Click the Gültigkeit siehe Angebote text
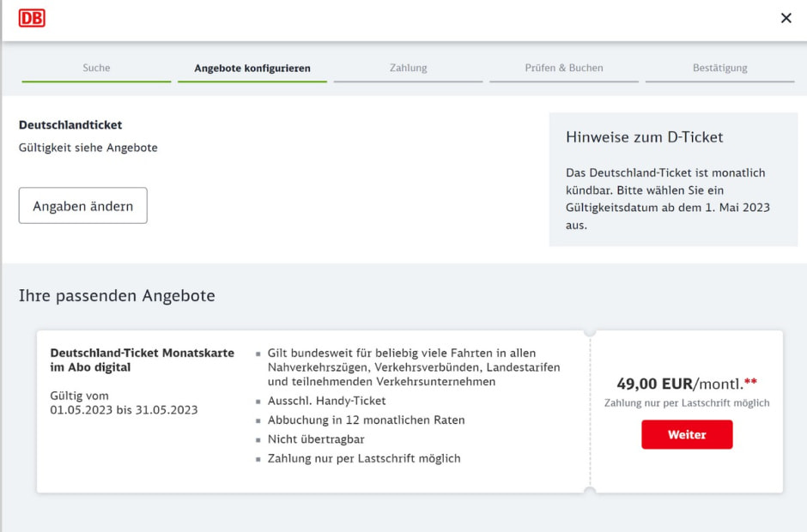Screen dimensions: 807x532 [x=88, y=148]
